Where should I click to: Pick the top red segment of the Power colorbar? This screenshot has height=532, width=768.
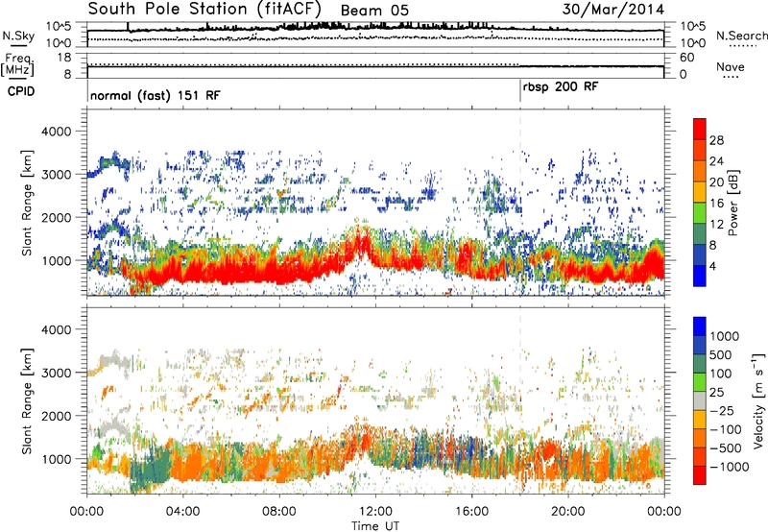click(700, 129)
